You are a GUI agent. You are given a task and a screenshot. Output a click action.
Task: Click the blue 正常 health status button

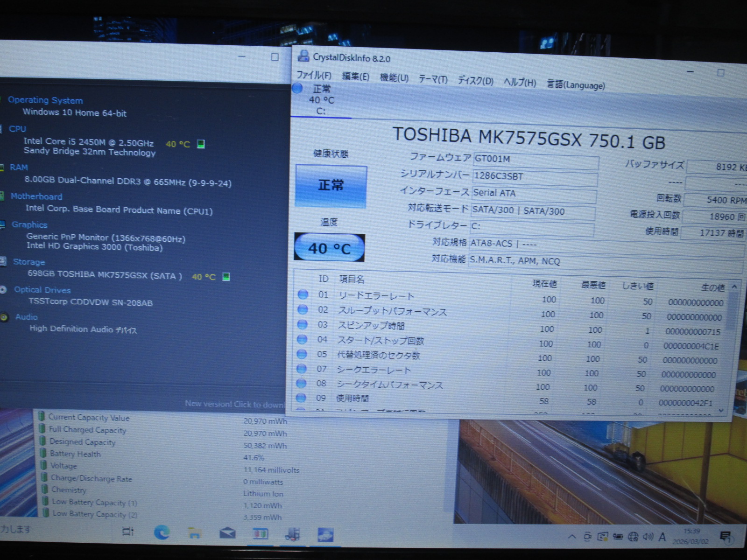tap(331, 186)
